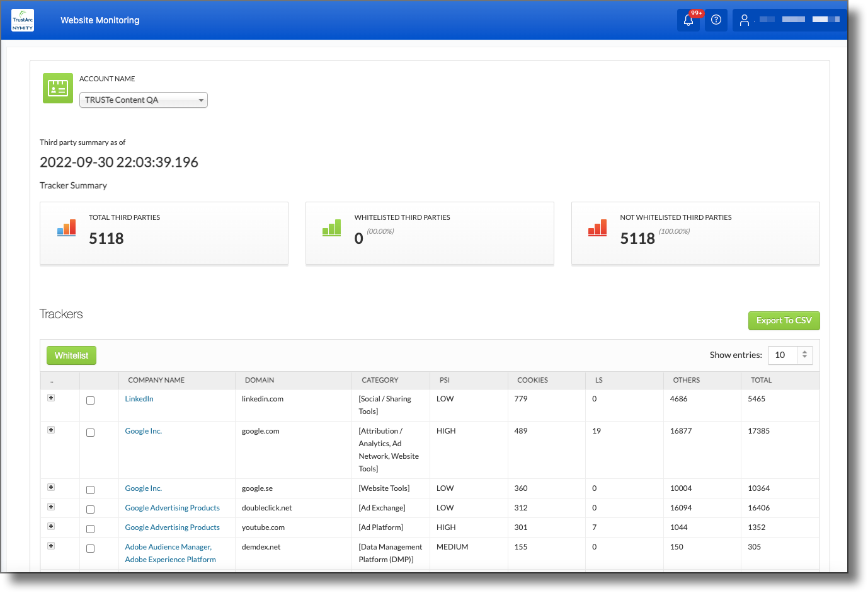
Task: Expand the LinkedIn tracker row details
Action: pyautogui.click(x=51, y=397)
